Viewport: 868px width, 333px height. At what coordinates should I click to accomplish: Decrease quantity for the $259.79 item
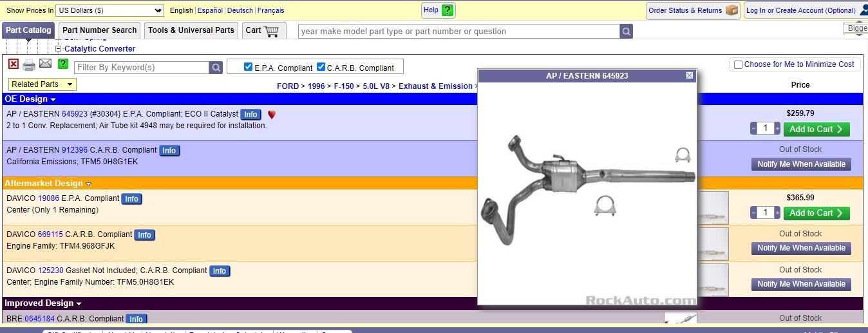(x=753, y=129)
